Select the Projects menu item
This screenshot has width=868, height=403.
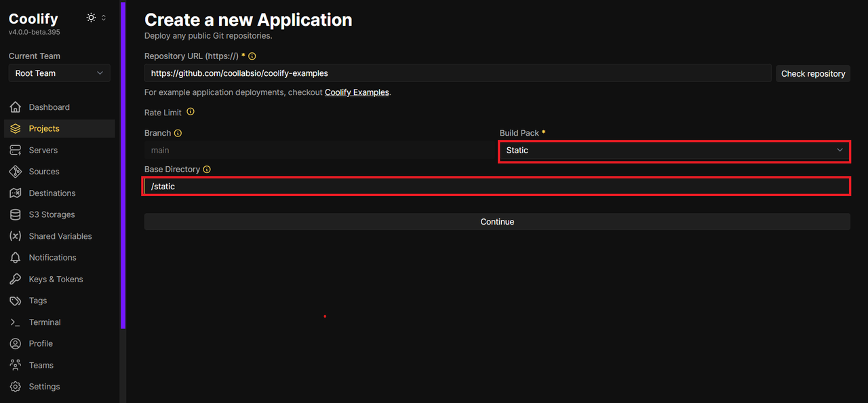(60, 128)
